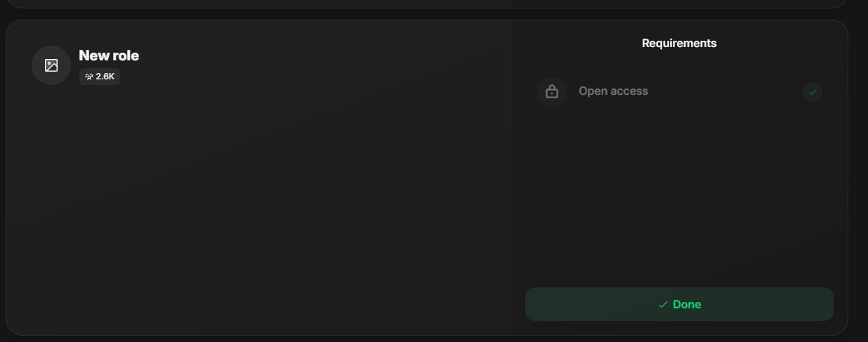868x342 pixels.
Task: Click the empty area right of New role title
Action: click(x=316, y=56)
